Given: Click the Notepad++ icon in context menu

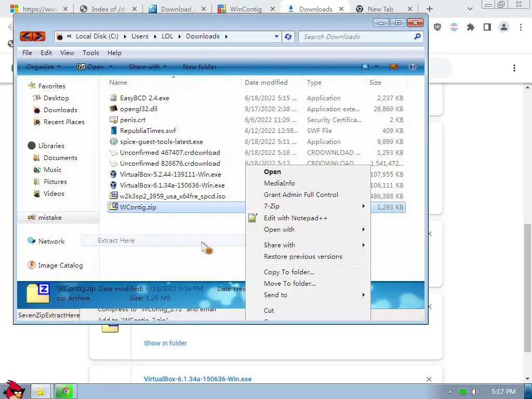Looking at the screenshot, I should (x=252, y=218).
